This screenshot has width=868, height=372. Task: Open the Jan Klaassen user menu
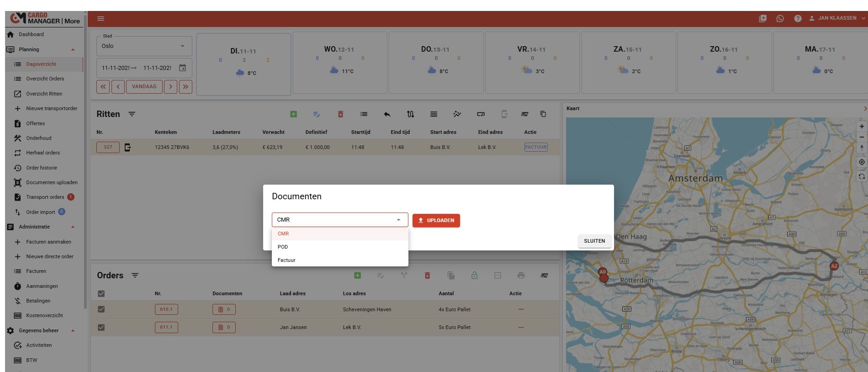click(837, 18)
